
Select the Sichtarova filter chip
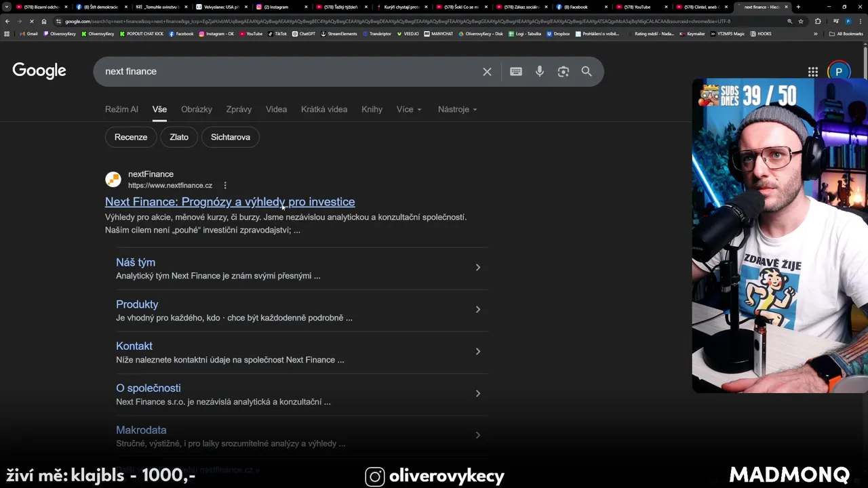click(231, 137)
